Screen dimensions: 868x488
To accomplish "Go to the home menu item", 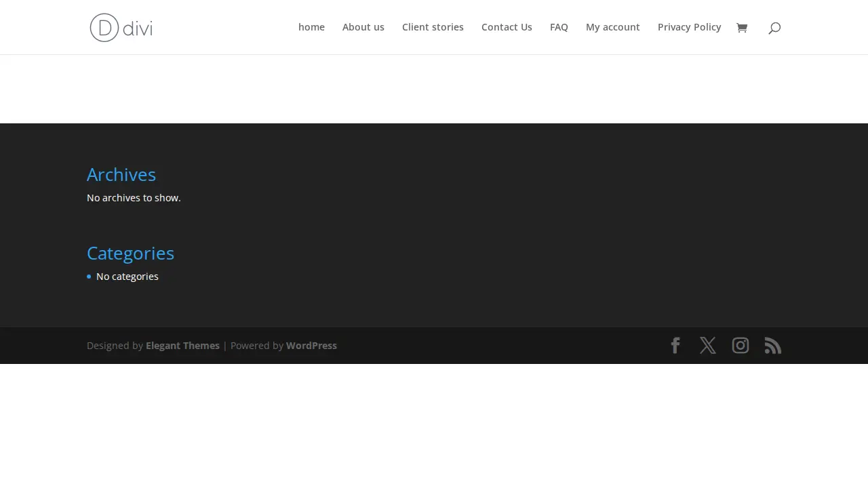I will [x=311, y=27].
